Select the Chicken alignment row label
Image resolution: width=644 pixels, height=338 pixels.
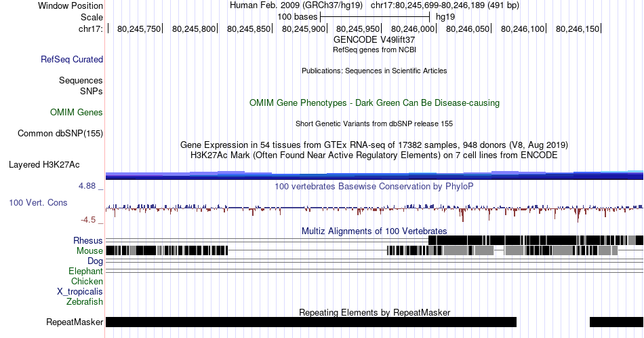(x=87, y=281)
